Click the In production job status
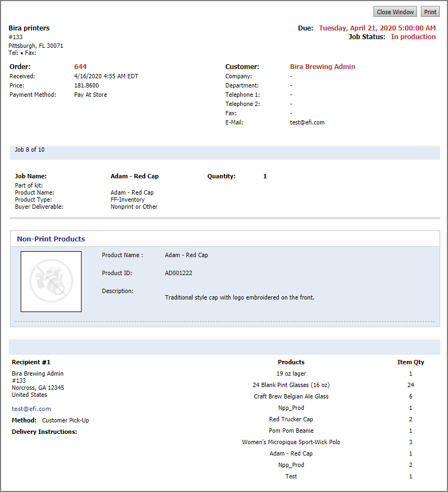 click(x=413, y=37)
